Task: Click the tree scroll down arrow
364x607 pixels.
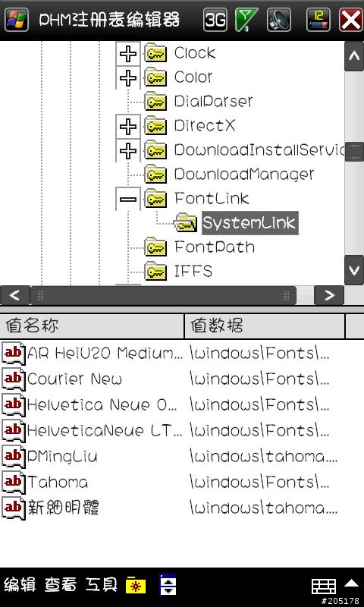Action: coord(354,270)
